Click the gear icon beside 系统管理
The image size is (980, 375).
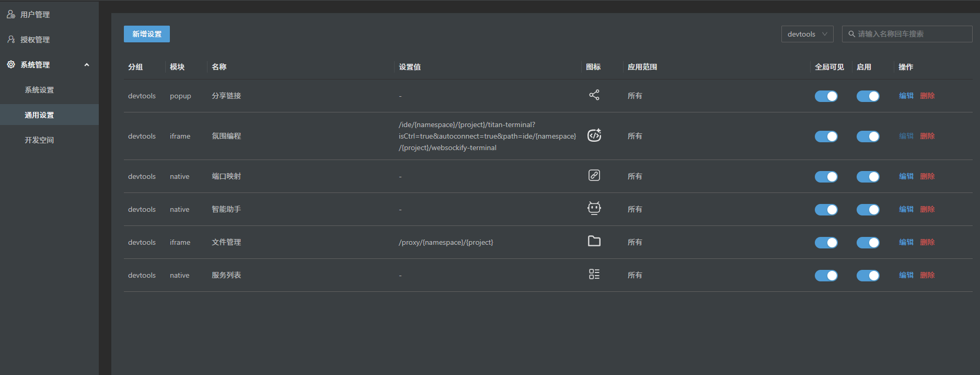[11, 64]
